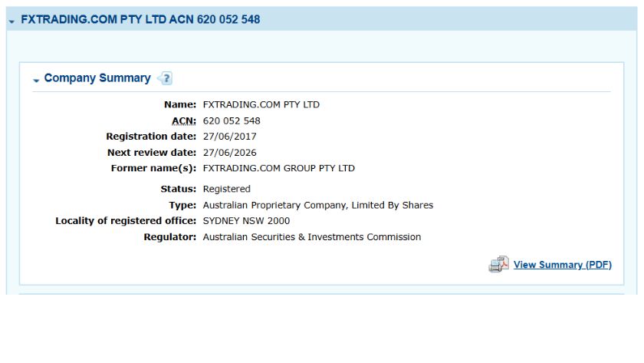Click the Registered status value
Viewport: 644px width, 363px height.
[226, 189]
